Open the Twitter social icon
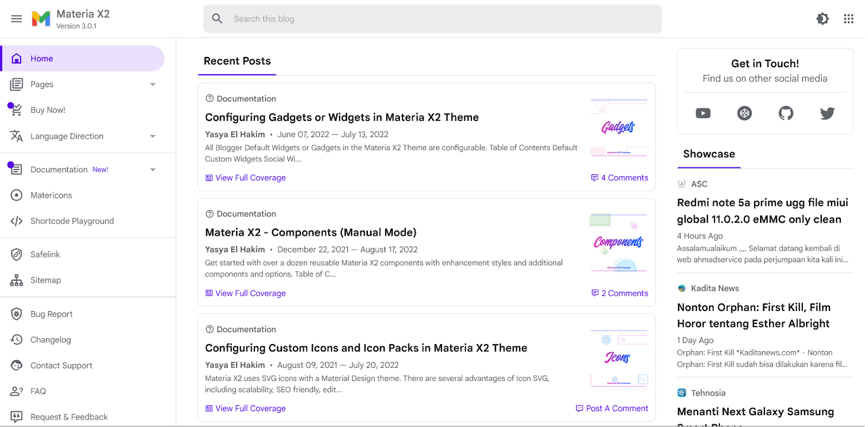868x427 pixels. pyautogui.click(x=827, y=113)
